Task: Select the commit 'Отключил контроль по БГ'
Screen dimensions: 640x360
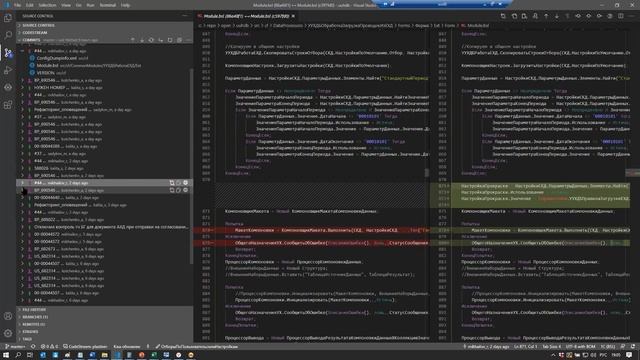Action: [104, 227]
